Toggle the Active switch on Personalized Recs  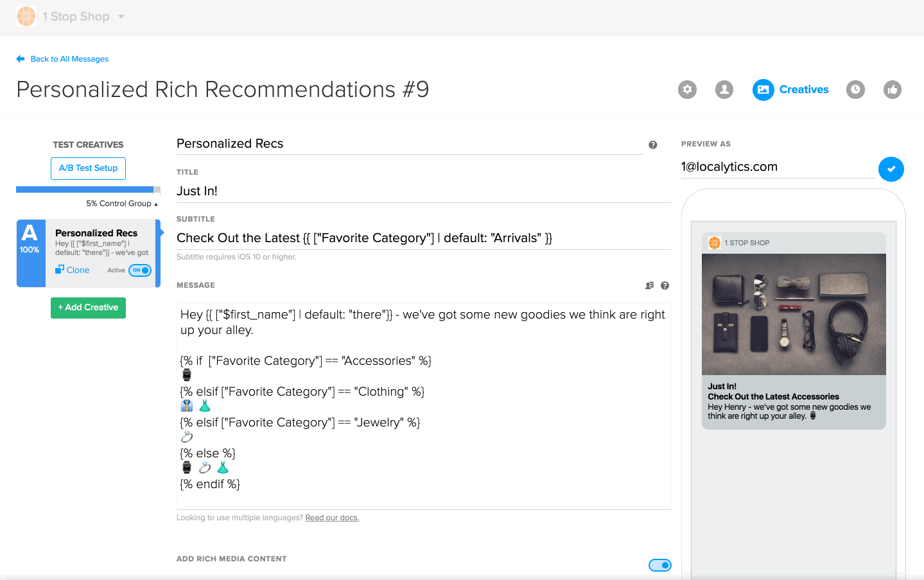[140, 270]
